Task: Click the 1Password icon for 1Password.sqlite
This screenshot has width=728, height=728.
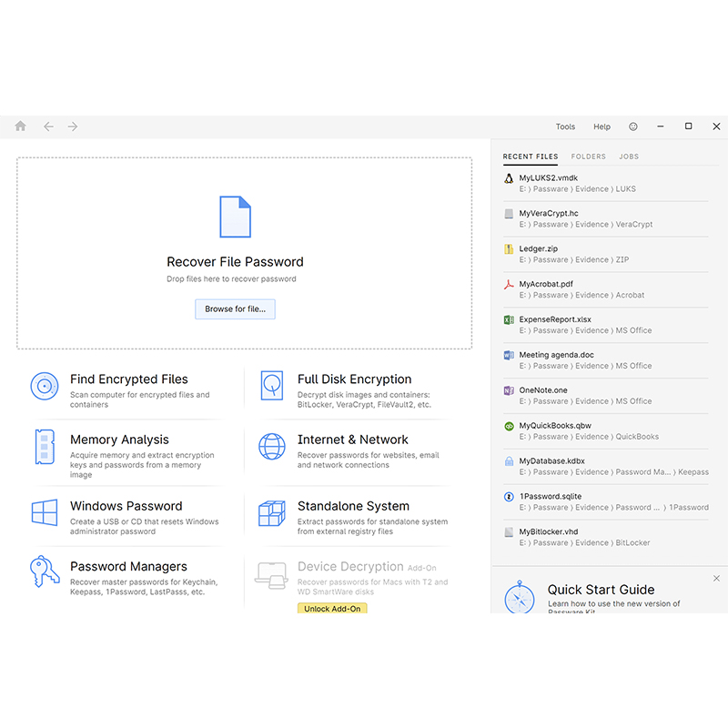Action: click(509, 497)
